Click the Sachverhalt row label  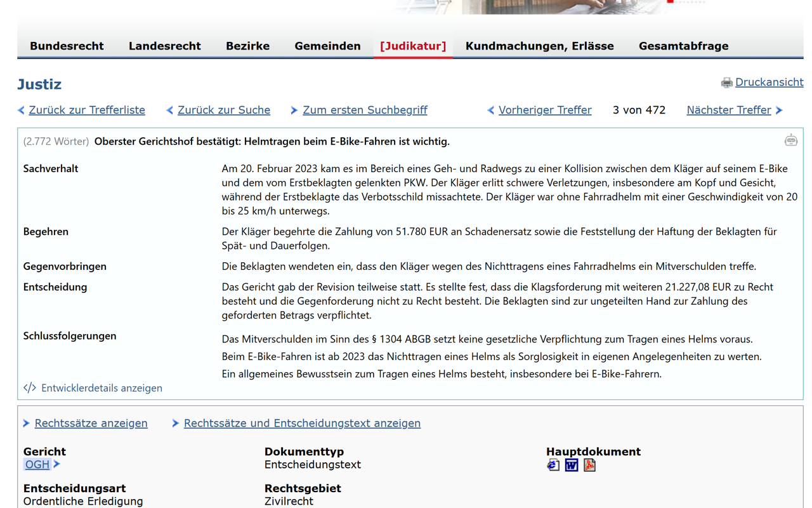[x=51, y=168]
